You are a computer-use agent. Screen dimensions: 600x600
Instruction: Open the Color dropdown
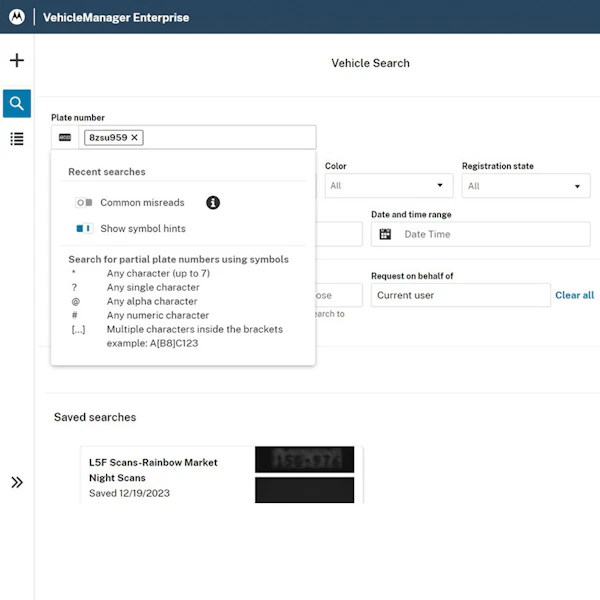click(x=389, y=186)
